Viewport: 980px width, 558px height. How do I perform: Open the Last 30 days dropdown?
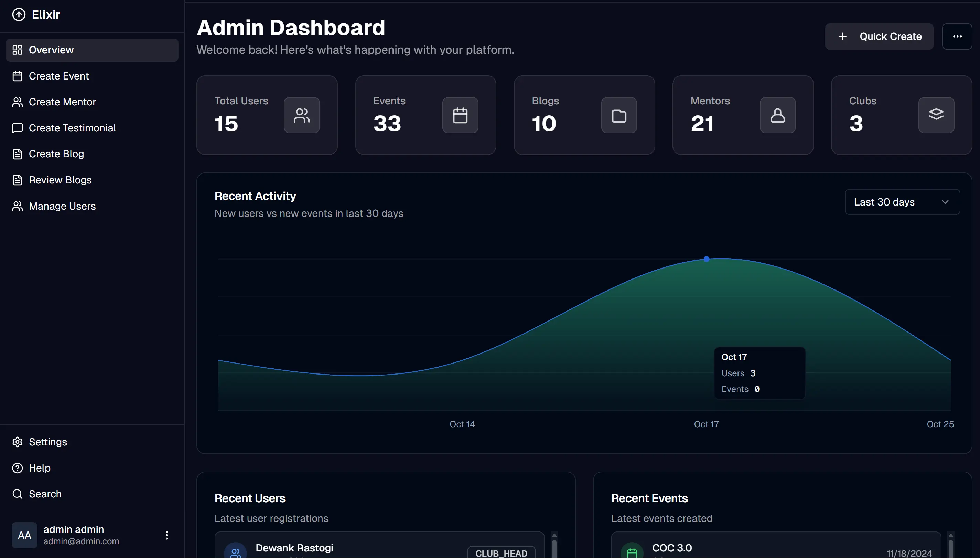pyautogui.click(x=902, y=202)
